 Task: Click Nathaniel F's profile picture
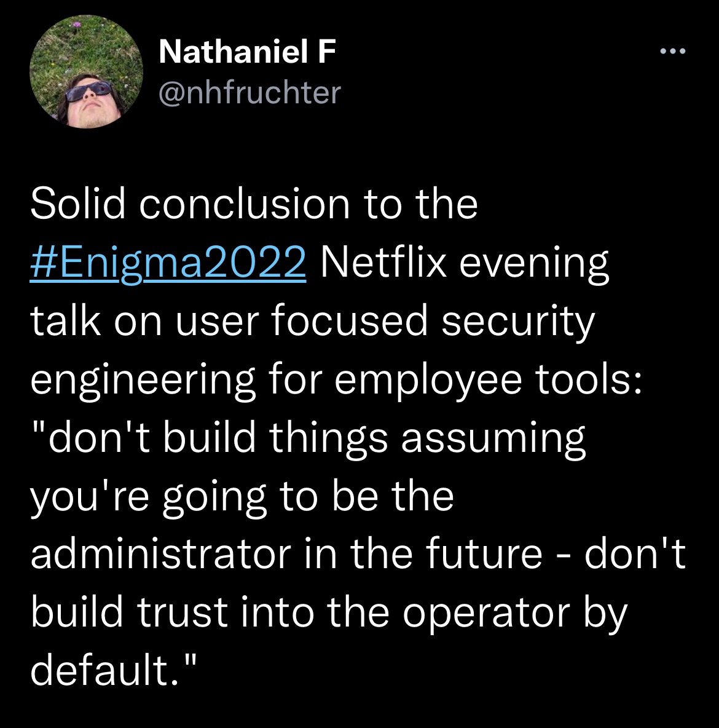point(86,71)
